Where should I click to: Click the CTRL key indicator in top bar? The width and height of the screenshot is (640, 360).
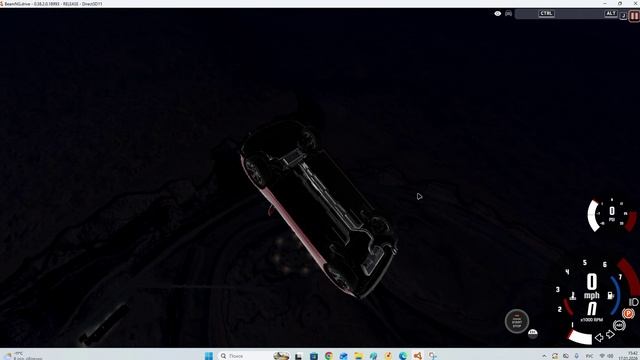[546, 13]
